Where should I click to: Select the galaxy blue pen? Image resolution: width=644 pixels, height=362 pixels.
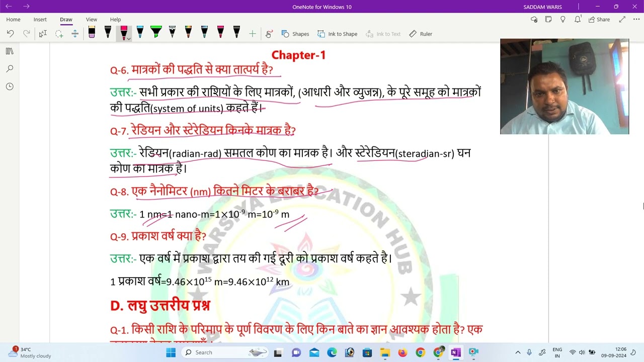204,33
